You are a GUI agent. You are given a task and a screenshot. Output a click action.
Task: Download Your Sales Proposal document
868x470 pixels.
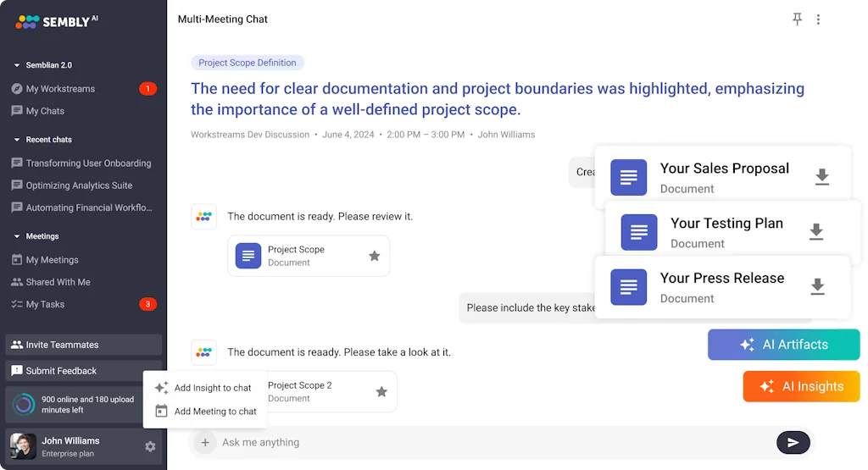(x=821, y=177)
